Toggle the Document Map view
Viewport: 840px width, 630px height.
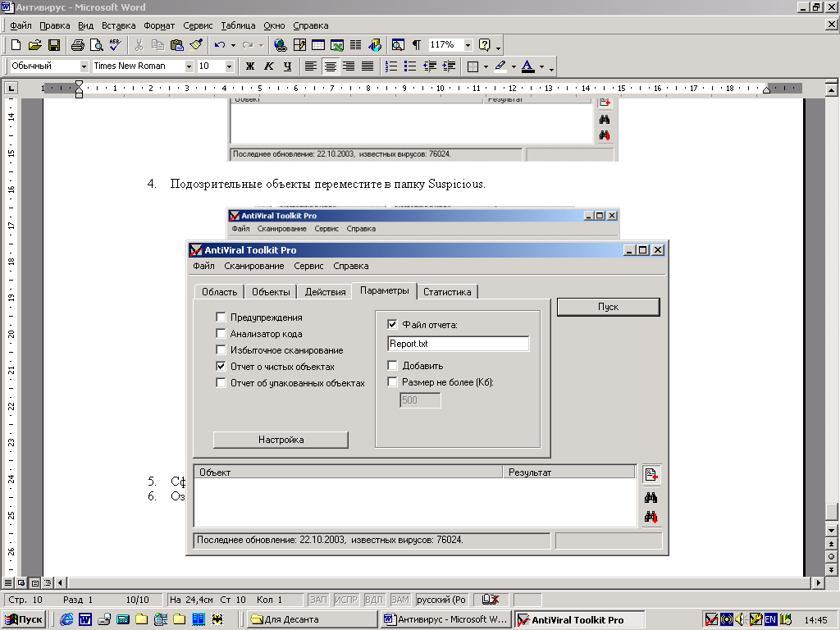(x=398, y=45)
